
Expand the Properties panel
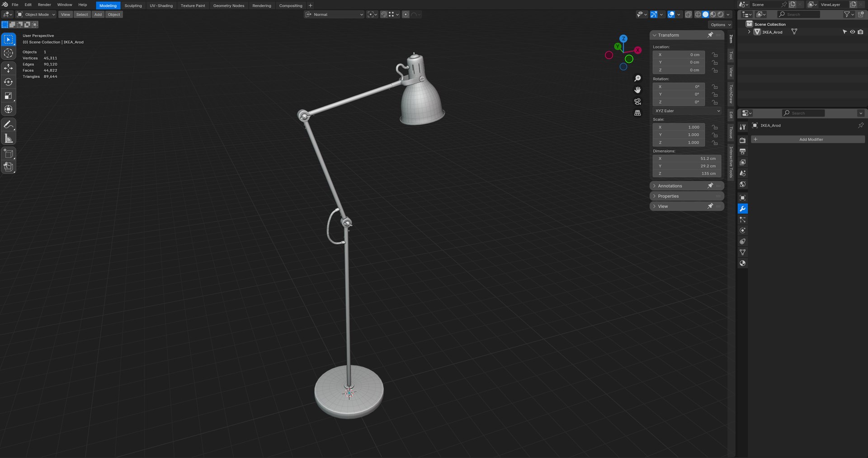pyautogui.click(x=687, y=196)
